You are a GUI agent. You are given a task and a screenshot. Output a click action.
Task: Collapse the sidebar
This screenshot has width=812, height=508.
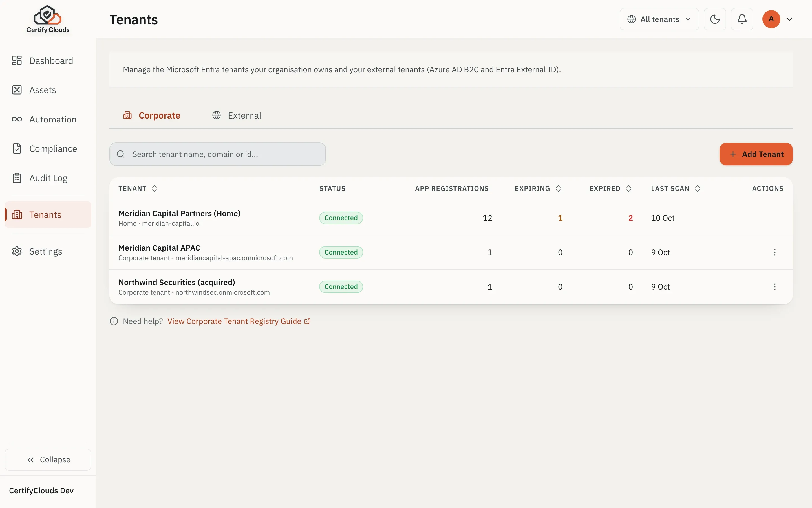pos(48,460)
